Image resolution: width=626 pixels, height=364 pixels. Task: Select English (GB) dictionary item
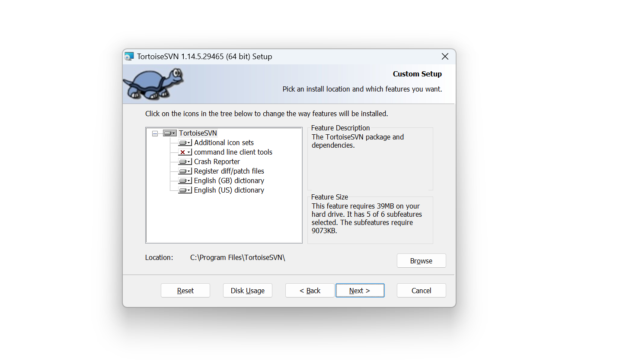(x=229, y=180)
